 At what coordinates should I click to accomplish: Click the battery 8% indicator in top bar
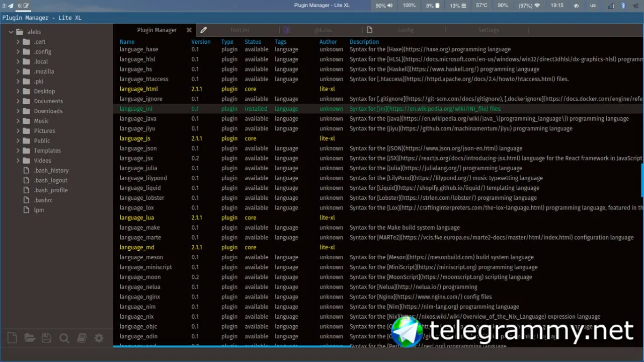(x=433, y=6)
